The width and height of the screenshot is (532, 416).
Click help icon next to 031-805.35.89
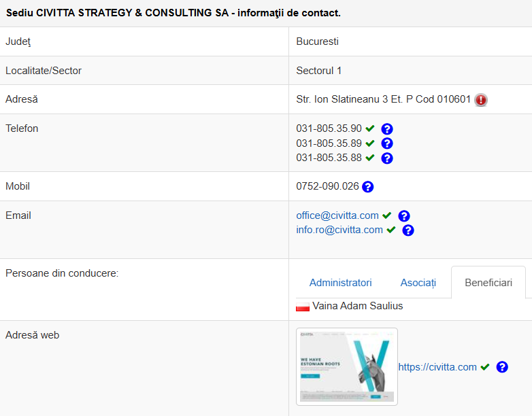click(387, 143)
